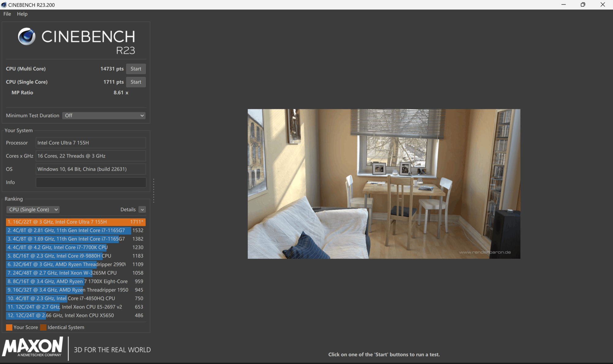Image resolution: width=613 pixels, height=364 pixels.
Task: Click the rendered room scene thumbnail
Action: click(383, 184)
